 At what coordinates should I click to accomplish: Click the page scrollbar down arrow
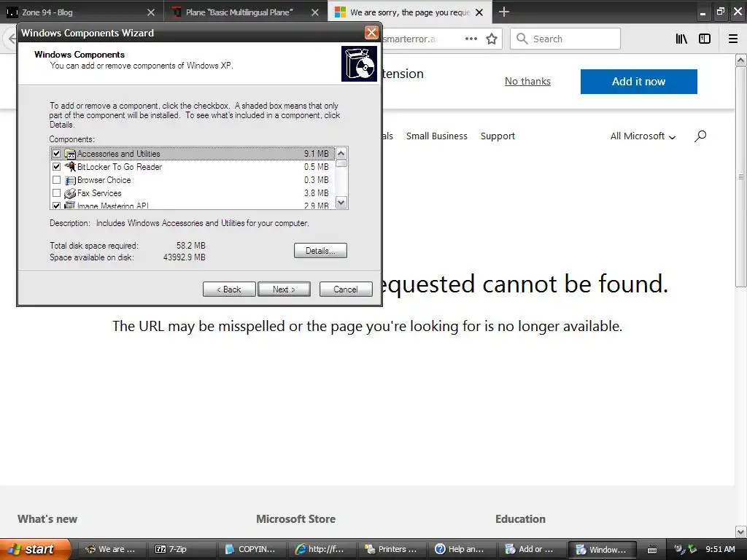pos(741,532)
